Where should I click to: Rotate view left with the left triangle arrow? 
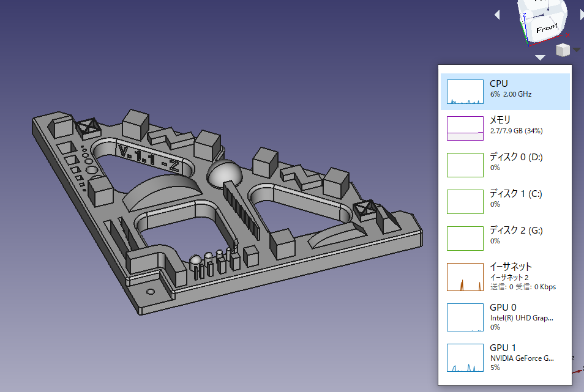point(497,14)
